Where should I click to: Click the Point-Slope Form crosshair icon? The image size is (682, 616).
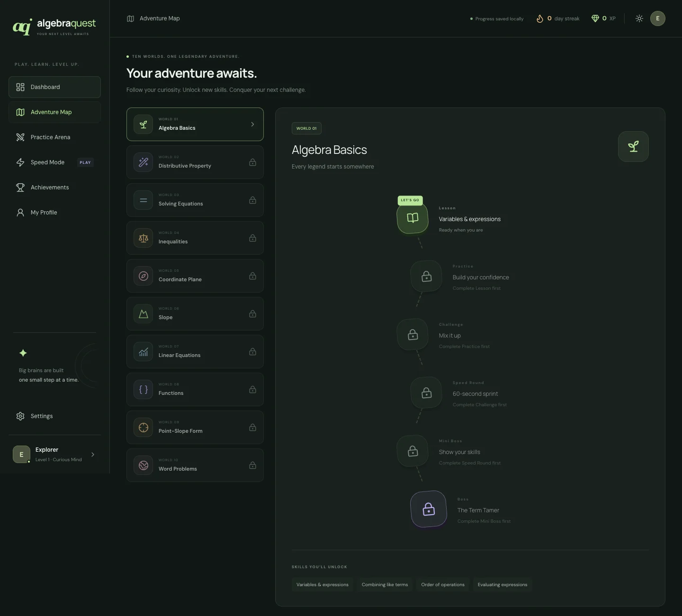[144, 428]
